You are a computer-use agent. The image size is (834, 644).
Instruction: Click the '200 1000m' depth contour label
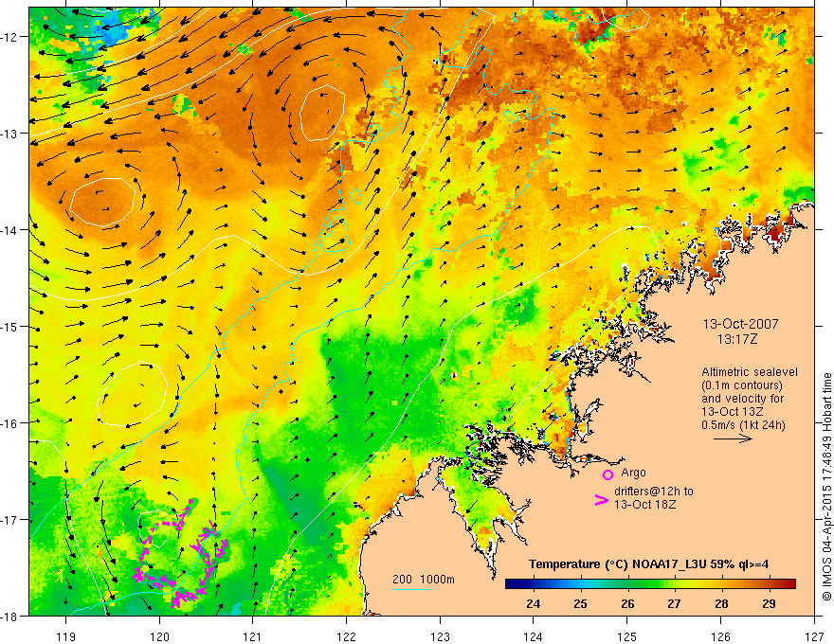click(424, 580)
